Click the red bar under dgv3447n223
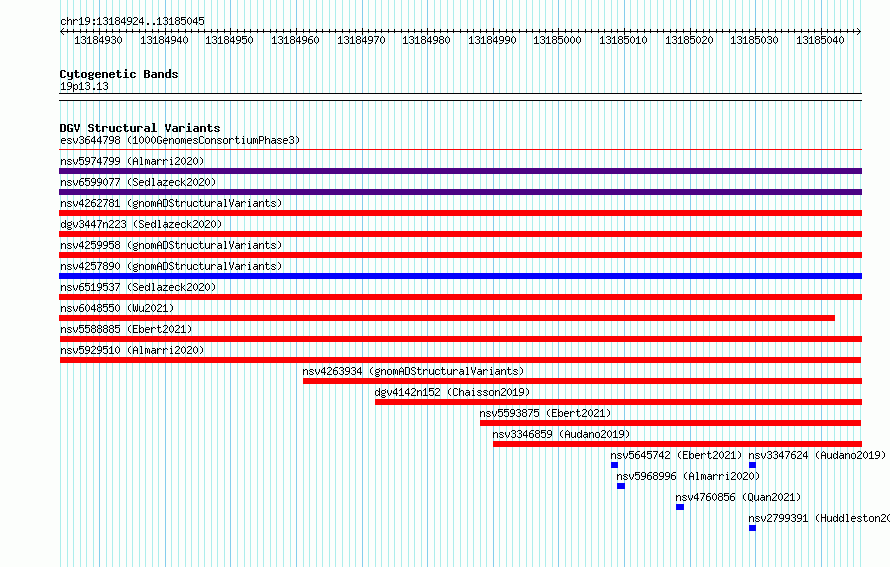This screenshot has width=890, height=567. 460,234
